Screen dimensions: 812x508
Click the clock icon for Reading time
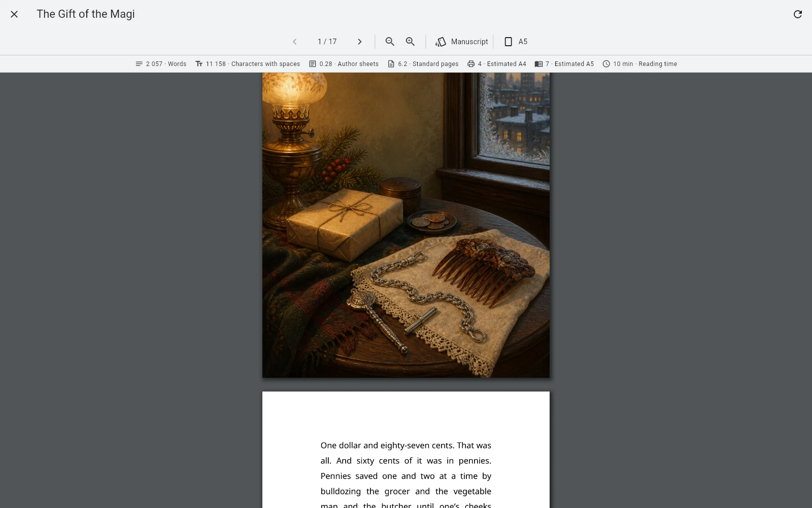coord(606,64)
